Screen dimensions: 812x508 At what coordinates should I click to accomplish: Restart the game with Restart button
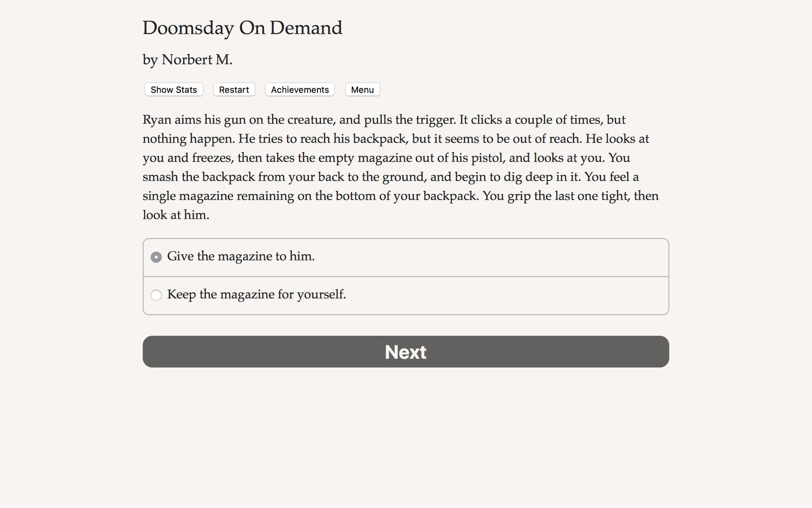pyautogui.click(x=234, y=89)
